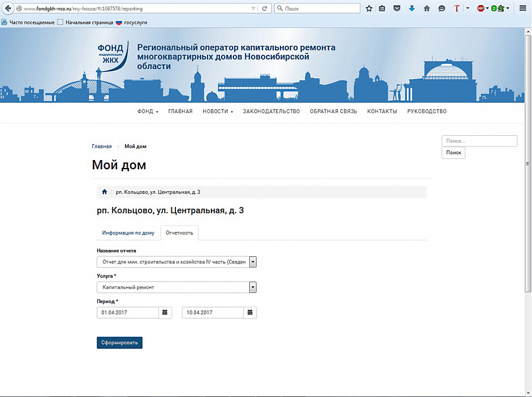Expand the dropdown arrow beside the ABP icon
532x397 pixels.
click(x=487, y=8)
